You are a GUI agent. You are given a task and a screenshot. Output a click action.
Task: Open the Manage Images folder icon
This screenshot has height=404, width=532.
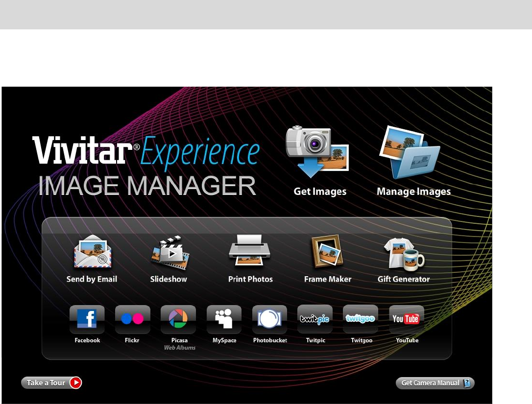(410, 152)
